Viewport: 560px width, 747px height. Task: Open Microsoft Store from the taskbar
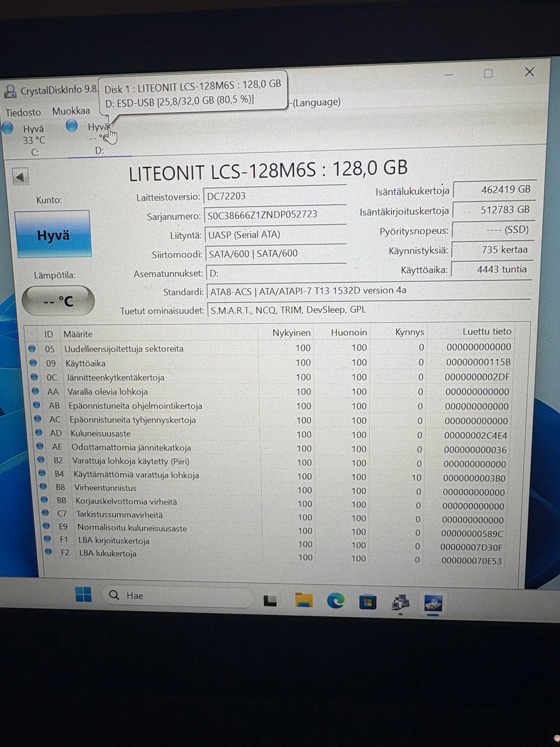click(367, 602)
